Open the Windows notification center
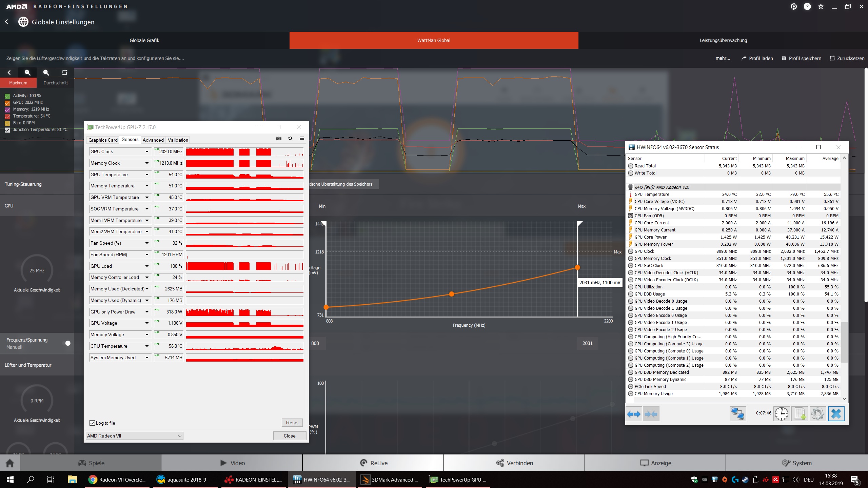868x488 pixels. [x=855, y=480]
